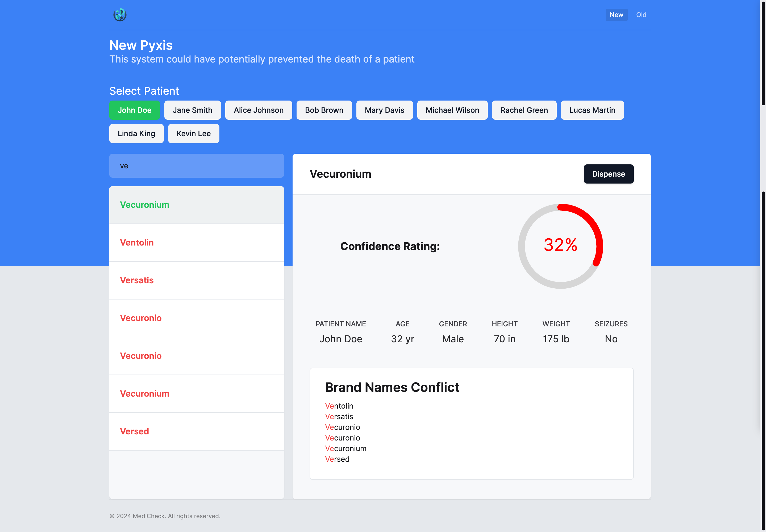Select patient John Doe
This screenshot has height=532, width=766.
[x=134, y=110]
